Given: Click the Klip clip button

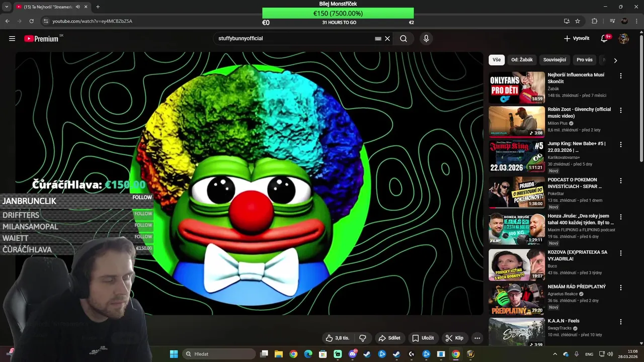Looking at the screenshot, I should pos(454,338).
